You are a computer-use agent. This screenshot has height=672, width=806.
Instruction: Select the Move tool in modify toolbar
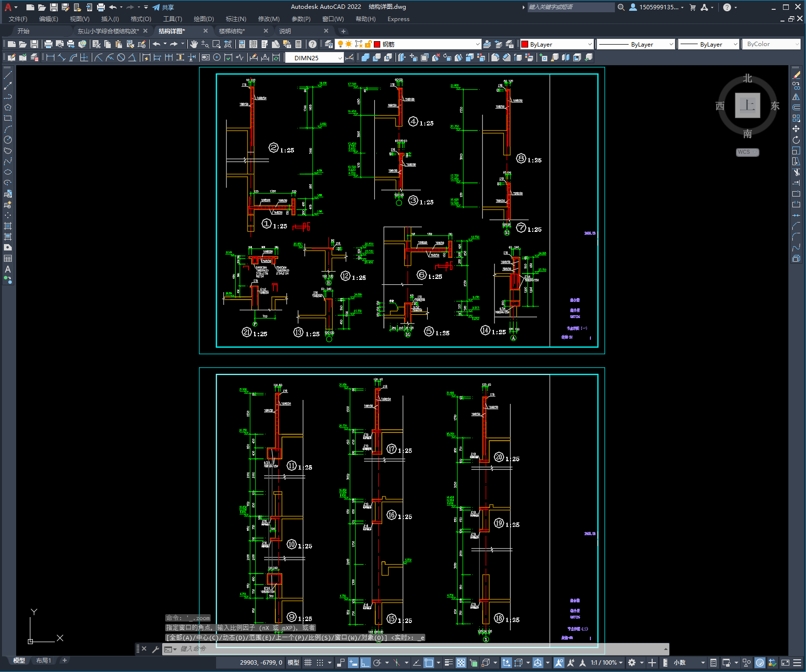click(x=796, y=129)
